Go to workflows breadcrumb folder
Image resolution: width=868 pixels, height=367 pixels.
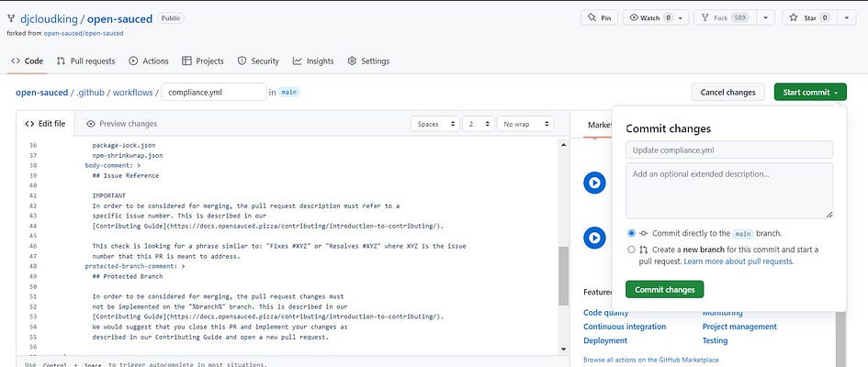[132, 93]
